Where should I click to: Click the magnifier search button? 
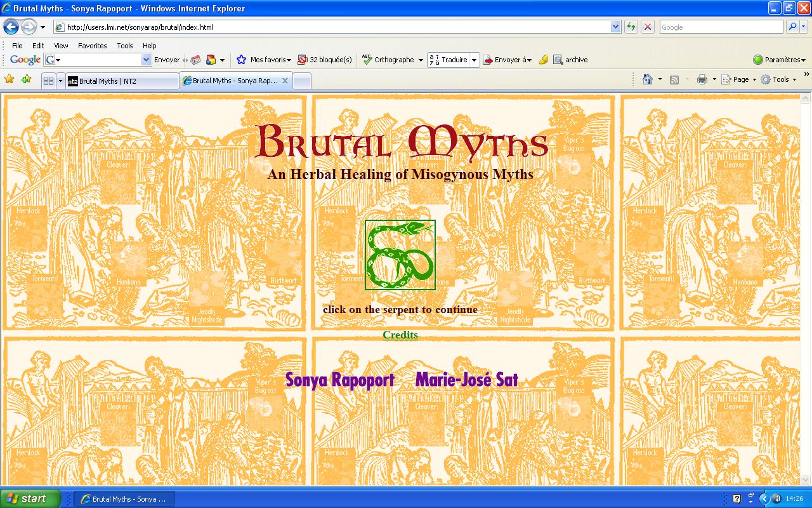(792, 27)
